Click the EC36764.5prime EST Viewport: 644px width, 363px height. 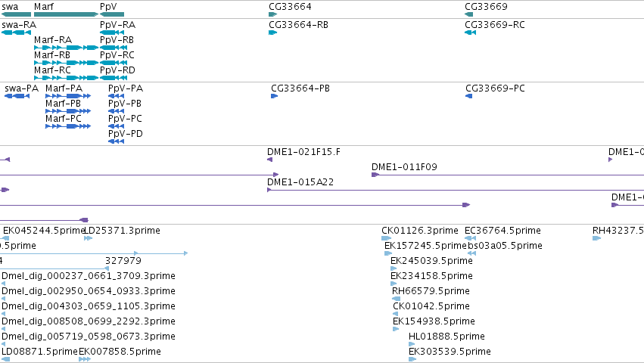click(x=470, y=238)
